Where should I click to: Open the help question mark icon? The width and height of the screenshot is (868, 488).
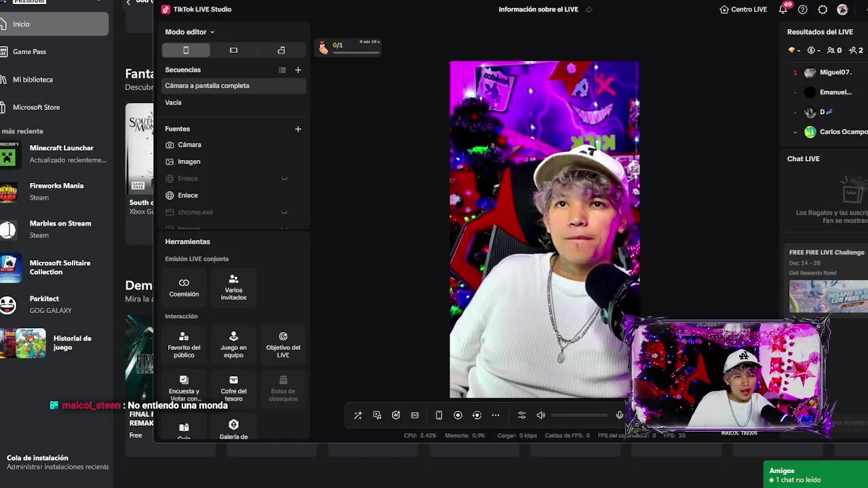tap(803, 9)
